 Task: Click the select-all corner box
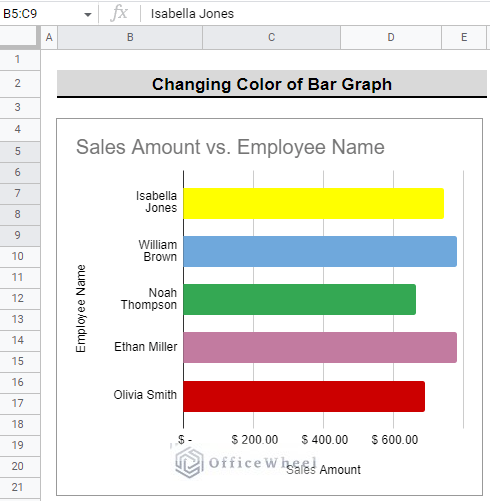click(x=19, y=37)
